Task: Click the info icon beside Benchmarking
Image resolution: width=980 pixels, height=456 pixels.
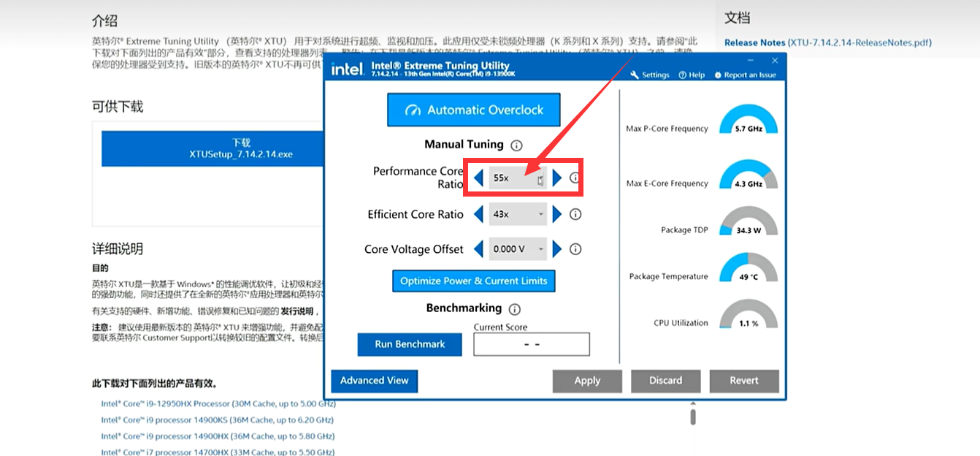Action: point(514,309)
